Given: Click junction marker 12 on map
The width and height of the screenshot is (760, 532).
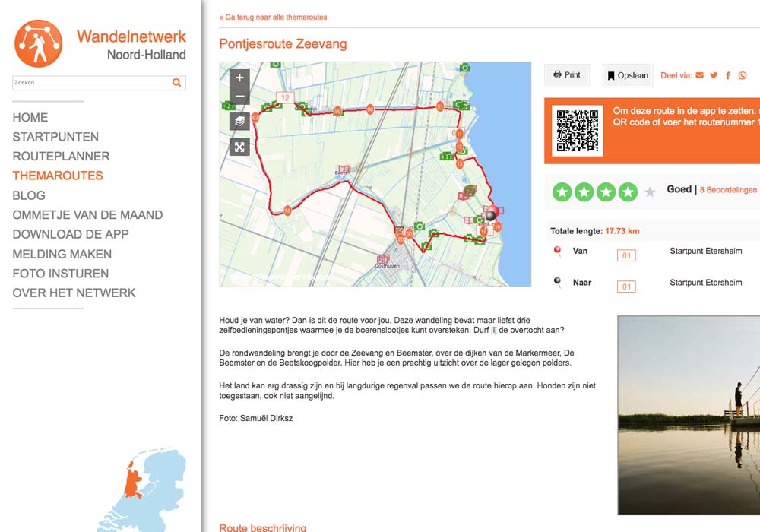Looking at the screenshot, I should pos(285,97).
